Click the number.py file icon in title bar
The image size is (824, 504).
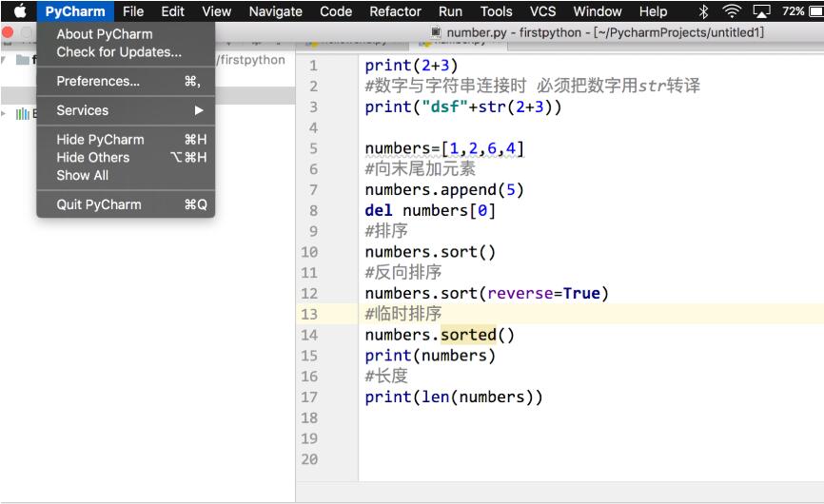click(x=437, y=32)
